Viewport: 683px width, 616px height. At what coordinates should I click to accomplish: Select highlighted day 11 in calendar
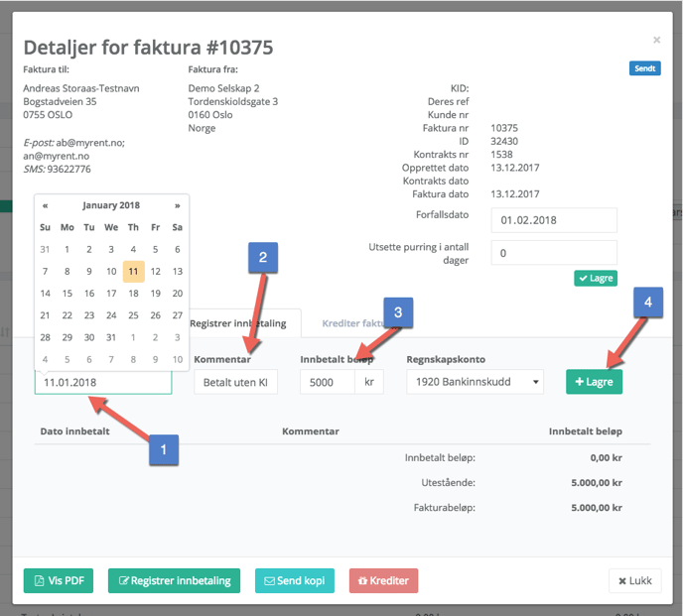(133, 271)
